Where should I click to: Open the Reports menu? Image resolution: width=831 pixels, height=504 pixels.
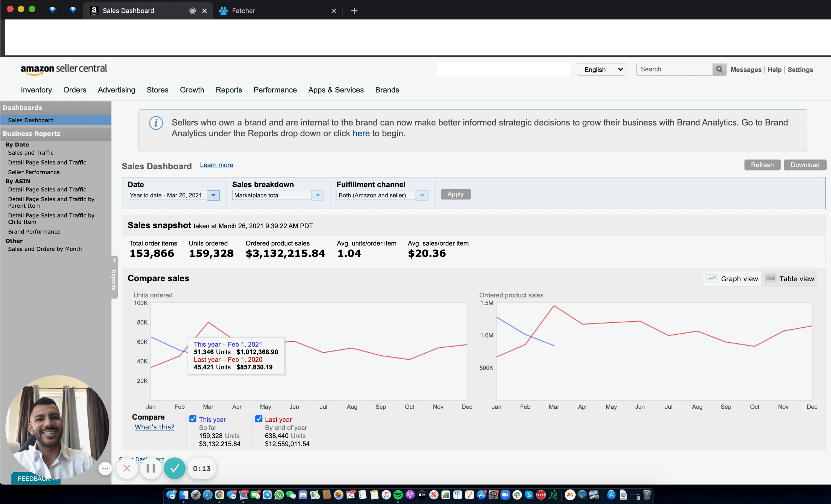click(x=229, y=90)
